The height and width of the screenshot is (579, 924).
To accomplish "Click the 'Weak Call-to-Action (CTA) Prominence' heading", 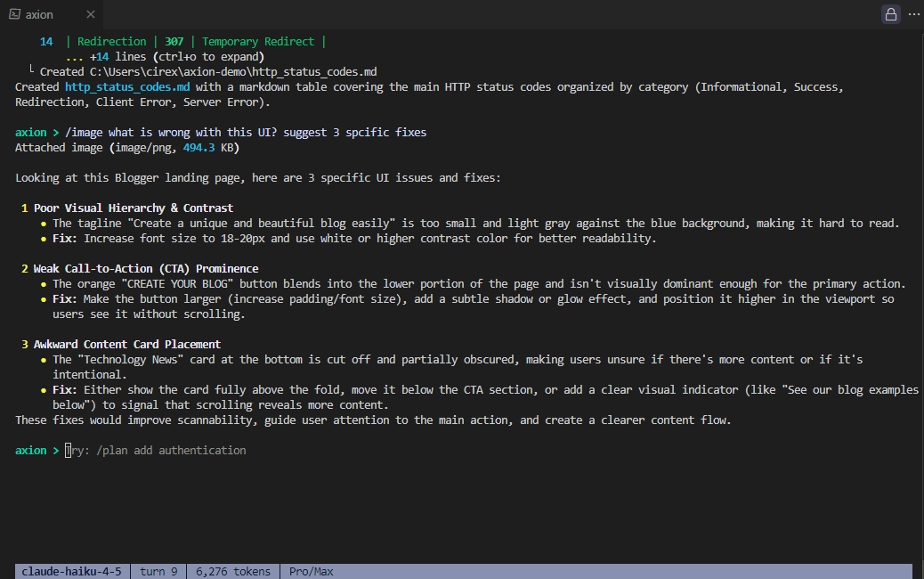I will pyautogui.click(x=146, y=269).
